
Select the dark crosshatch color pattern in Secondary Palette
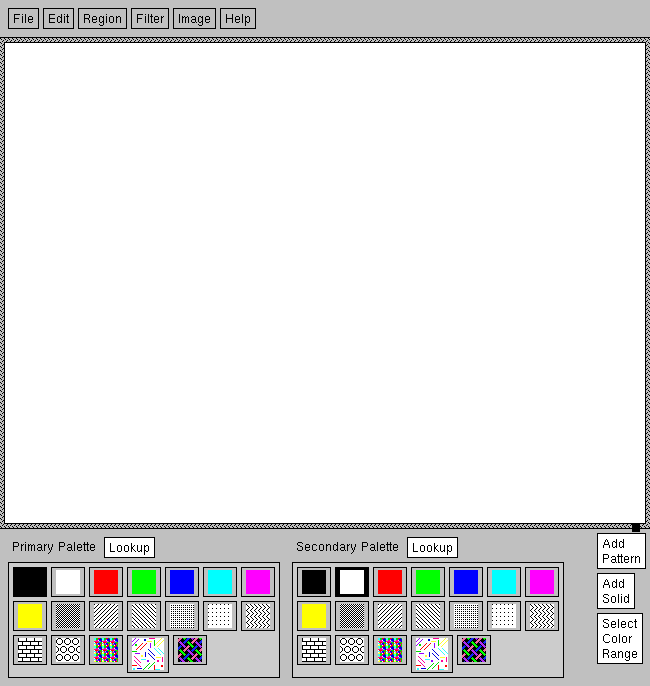coord(474,650)
